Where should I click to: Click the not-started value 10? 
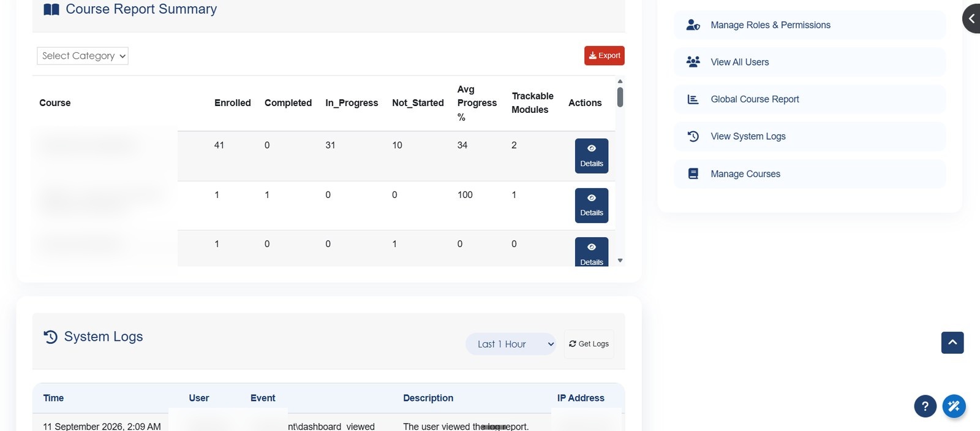tap(397, 145)
